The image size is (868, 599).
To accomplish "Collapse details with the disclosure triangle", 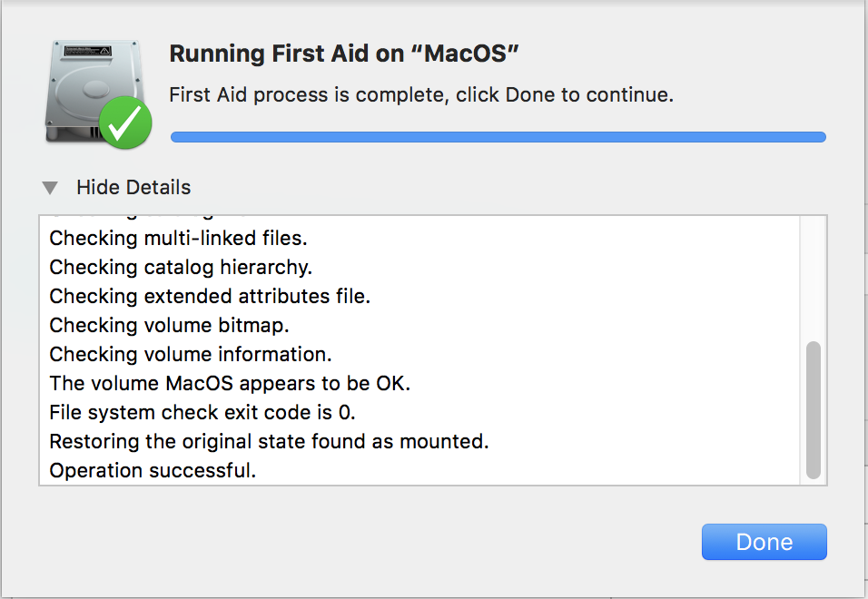I will (x=51, y=188).
